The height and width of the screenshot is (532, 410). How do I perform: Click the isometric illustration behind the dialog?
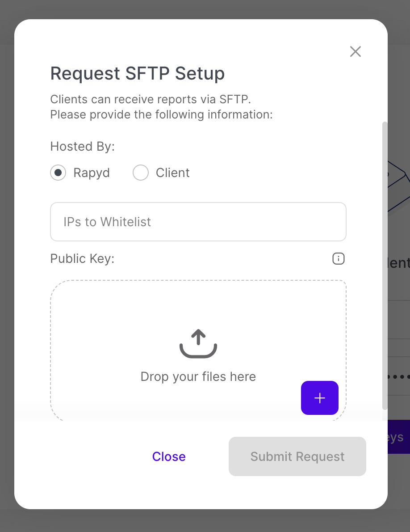pyautogui.click(x=398, y=183)
